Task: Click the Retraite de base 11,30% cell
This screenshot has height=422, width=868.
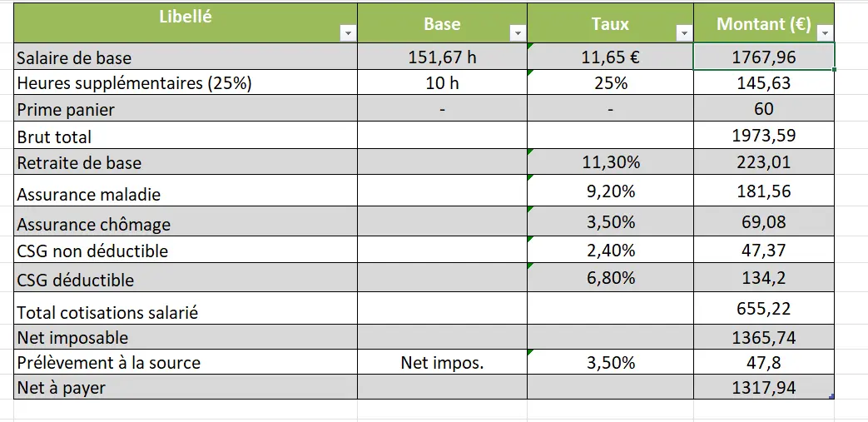Action: click(x=610, y=162)
